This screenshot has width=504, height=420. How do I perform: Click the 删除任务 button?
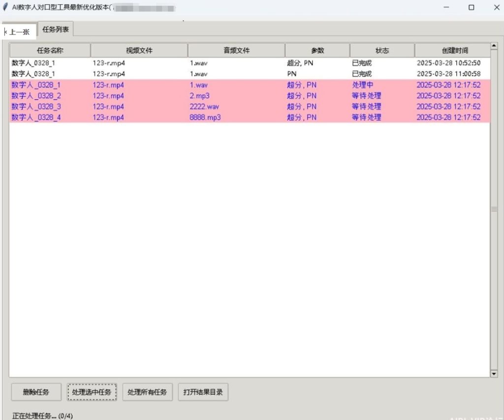[36, 392]
